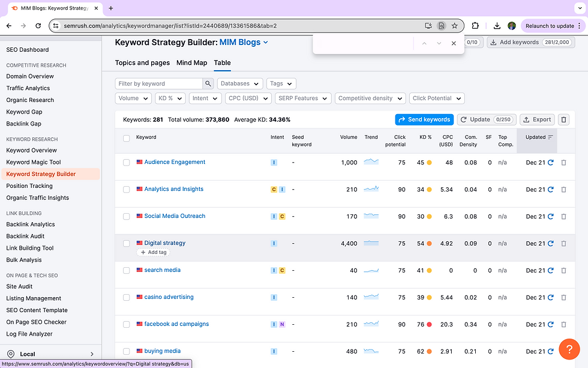Image resolution: width=588 pixels, height=368 pixels.
Task: Open the browser extensions puzzle icon
Action: (x=475, y=26)
